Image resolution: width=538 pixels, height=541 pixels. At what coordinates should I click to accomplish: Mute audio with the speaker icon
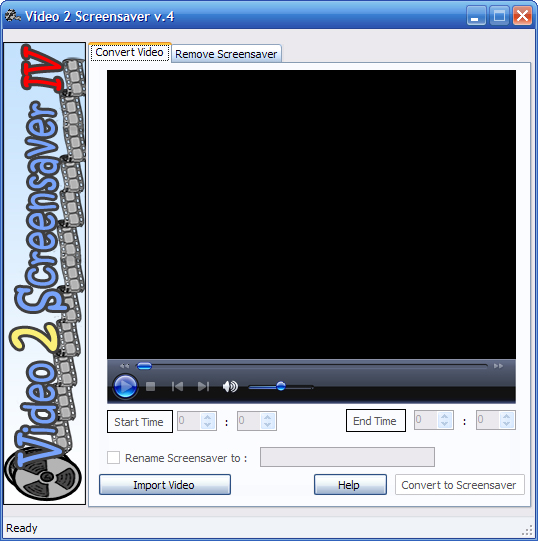[x=230, y=386]
